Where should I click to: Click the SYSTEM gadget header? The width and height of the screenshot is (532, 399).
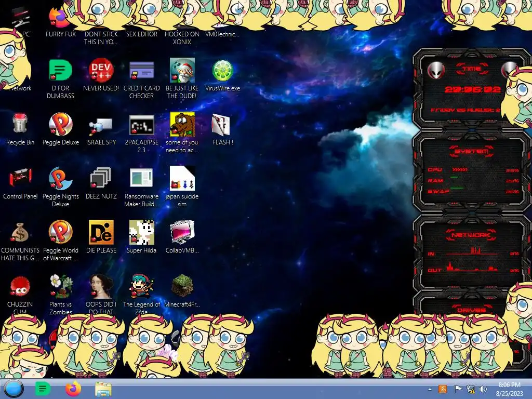[x=472, y=151]
